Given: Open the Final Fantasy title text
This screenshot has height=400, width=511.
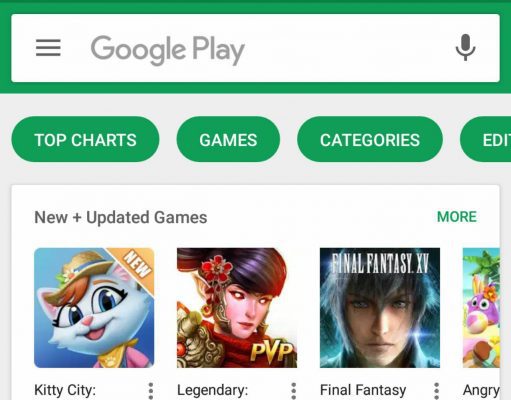Looking at the screenshot, I should tap(363, 390).
